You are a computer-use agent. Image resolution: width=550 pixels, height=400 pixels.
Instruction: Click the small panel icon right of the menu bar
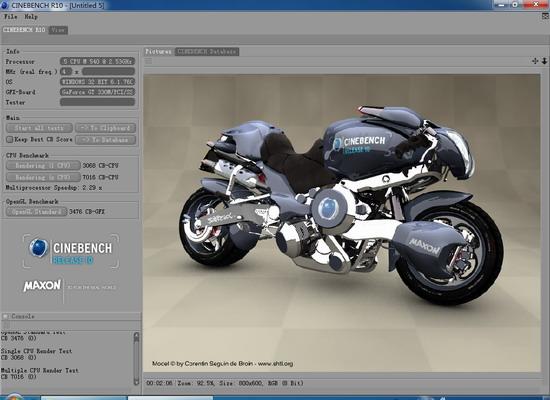545,16
